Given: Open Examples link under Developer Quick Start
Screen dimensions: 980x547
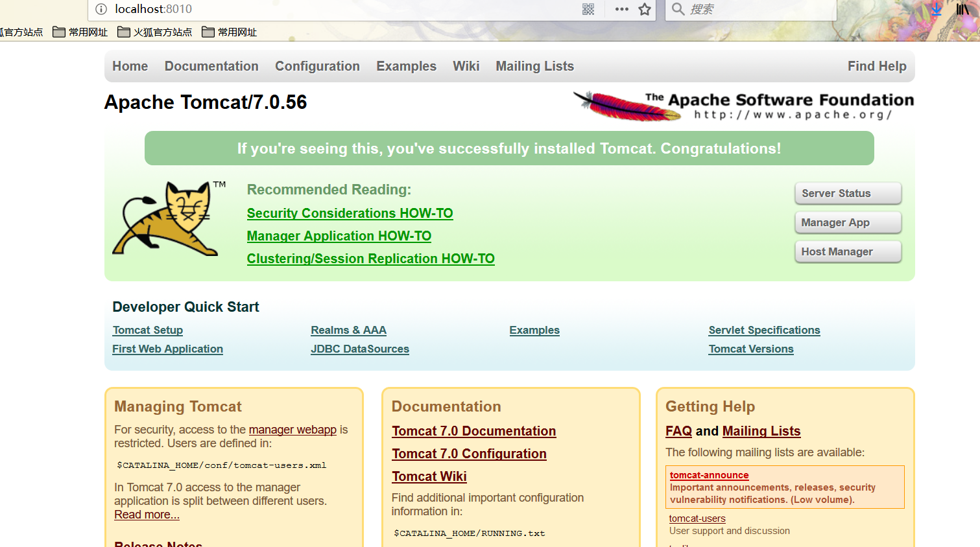Looking at the screenshot, I should click(x=534, y=330).
